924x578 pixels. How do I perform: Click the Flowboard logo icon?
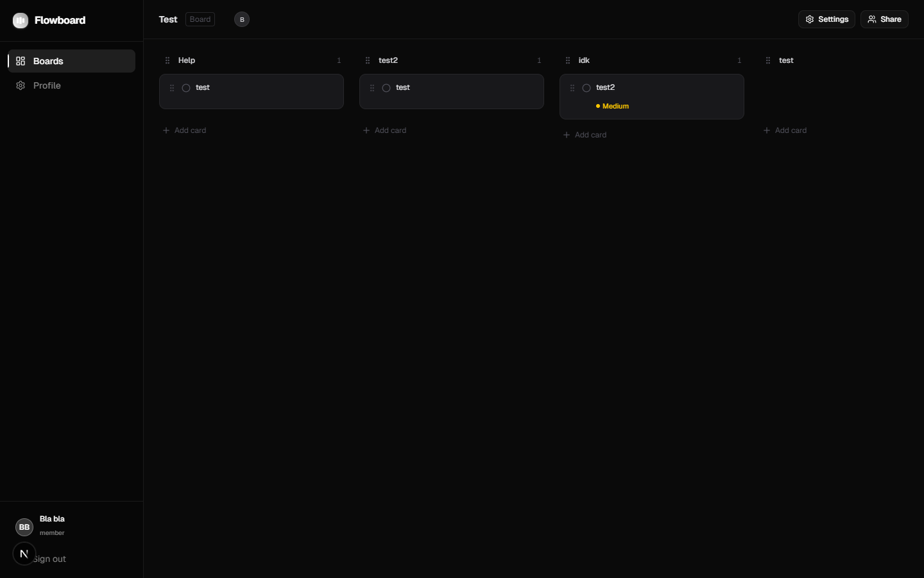pyautogui.click(x=21, y=21)
